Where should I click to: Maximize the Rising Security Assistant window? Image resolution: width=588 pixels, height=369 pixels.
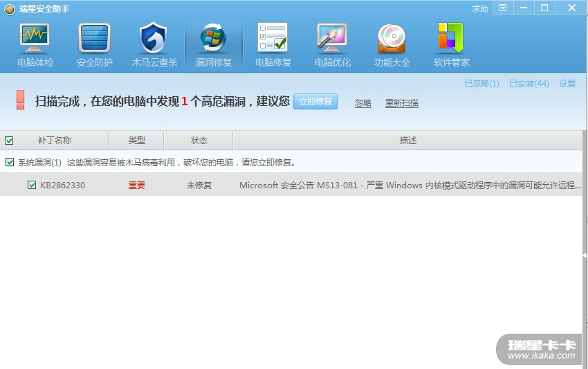click(x=544, y=8)
